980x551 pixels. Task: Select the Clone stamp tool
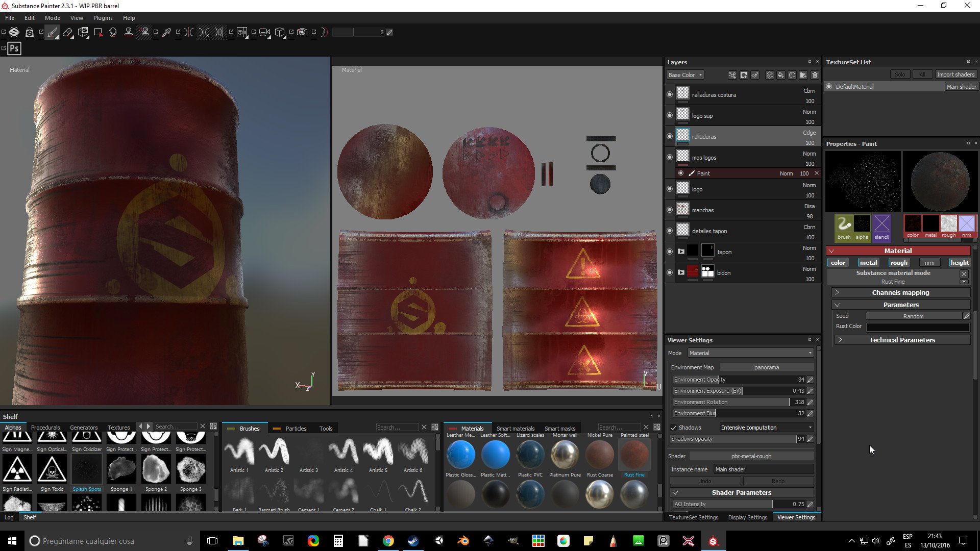pos(129,32)
